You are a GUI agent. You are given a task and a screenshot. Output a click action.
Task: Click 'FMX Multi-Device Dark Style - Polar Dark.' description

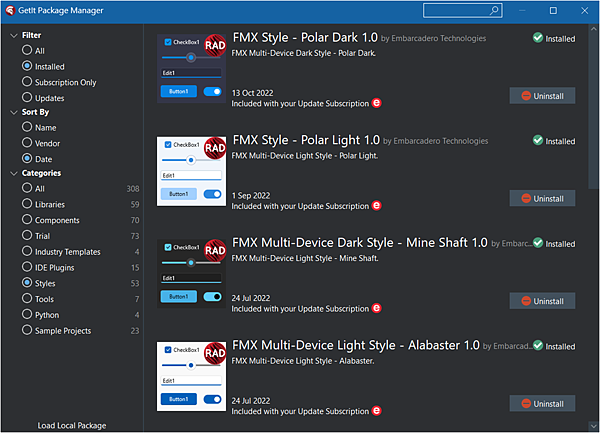pyautogui.click(x=303, y=53)
